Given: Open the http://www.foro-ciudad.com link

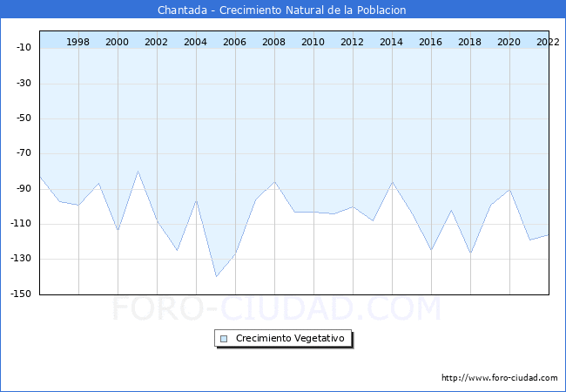Looking at the screenshot, I should coord(500,377).
